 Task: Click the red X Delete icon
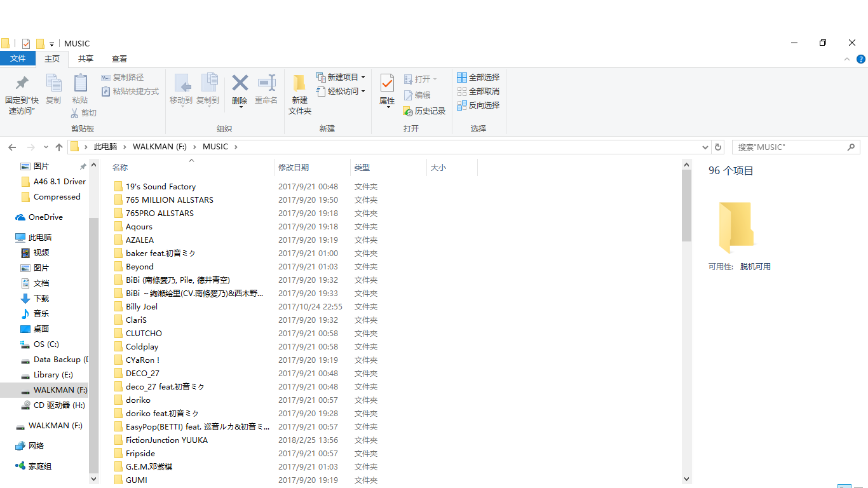coord(240,83)
